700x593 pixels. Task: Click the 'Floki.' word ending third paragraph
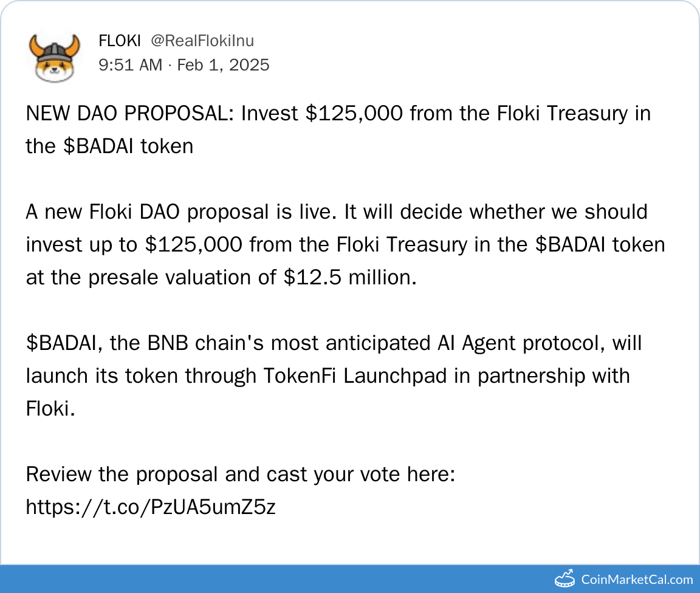(50, 409)
